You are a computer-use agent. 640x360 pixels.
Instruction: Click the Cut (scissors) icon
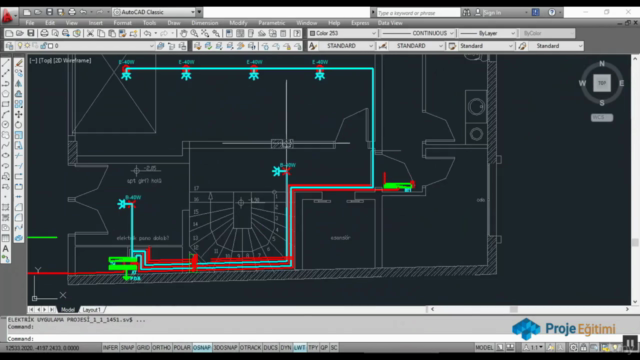(x=90, y=33)
